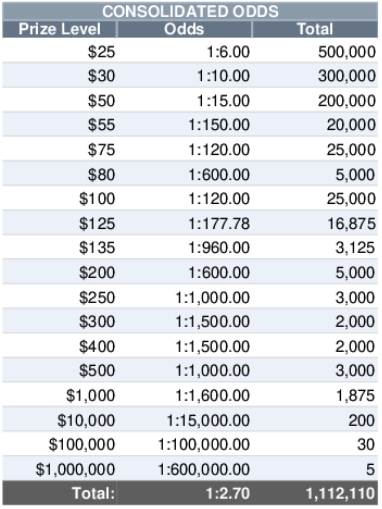This screenshot has height=509, width=382.
Task: Select the $10,000 prize level cell
Action: [59, 419]
